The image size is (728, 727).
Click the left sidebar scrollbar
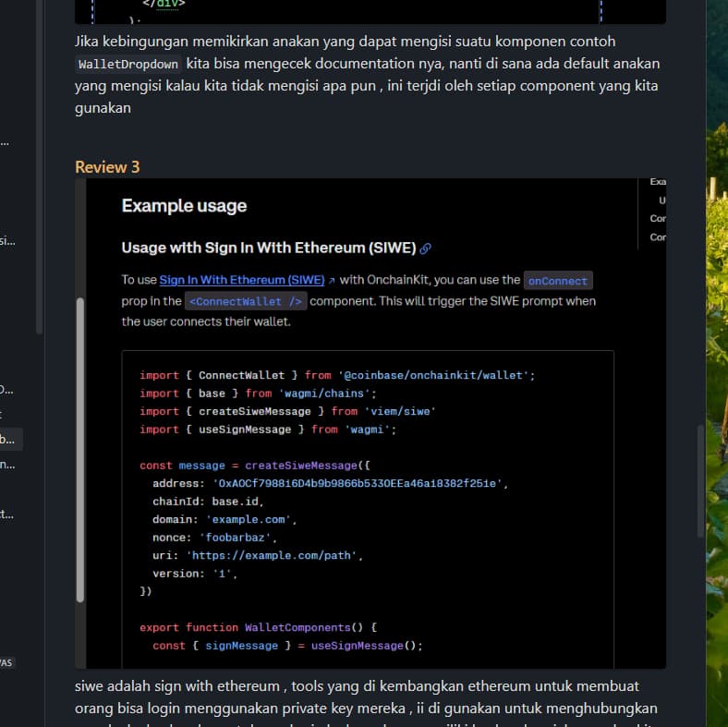tap(39, 167)
